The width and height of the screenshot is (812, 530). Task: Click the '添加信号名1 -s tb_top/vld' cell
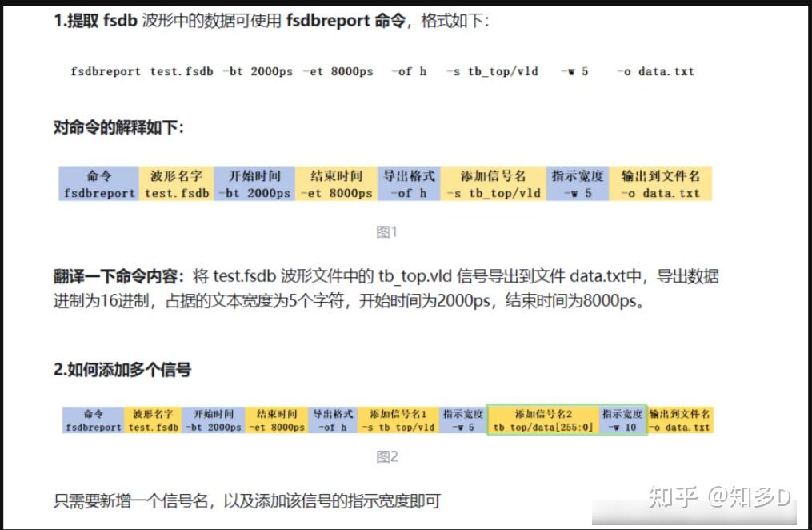pos(398,420)
